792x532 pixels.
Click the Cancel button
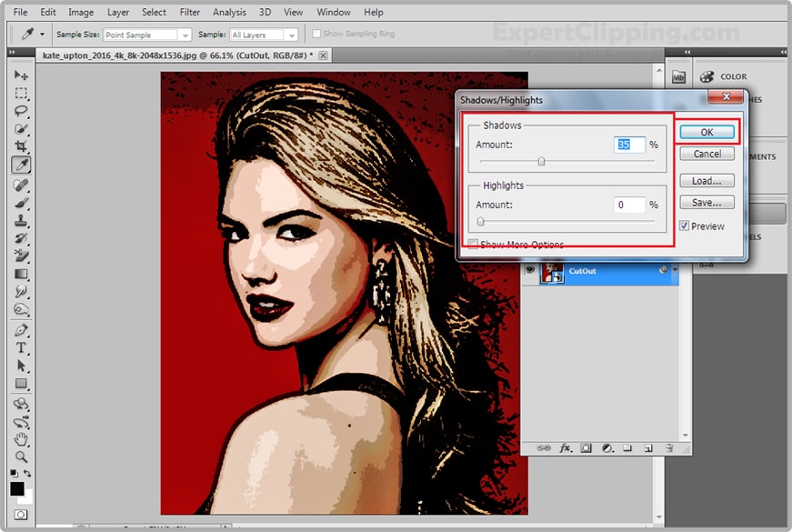pyautogui.click(x=707, y=154)
